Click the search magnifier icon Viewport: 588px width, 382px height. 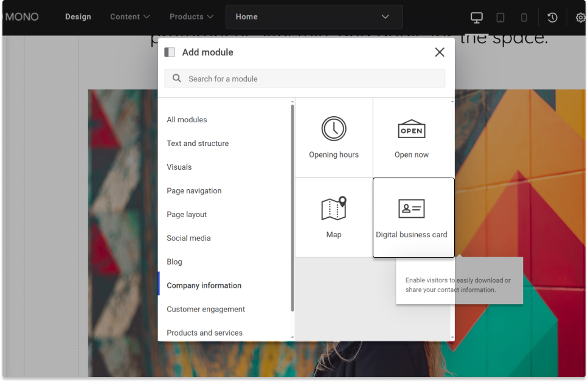(176, 78)
